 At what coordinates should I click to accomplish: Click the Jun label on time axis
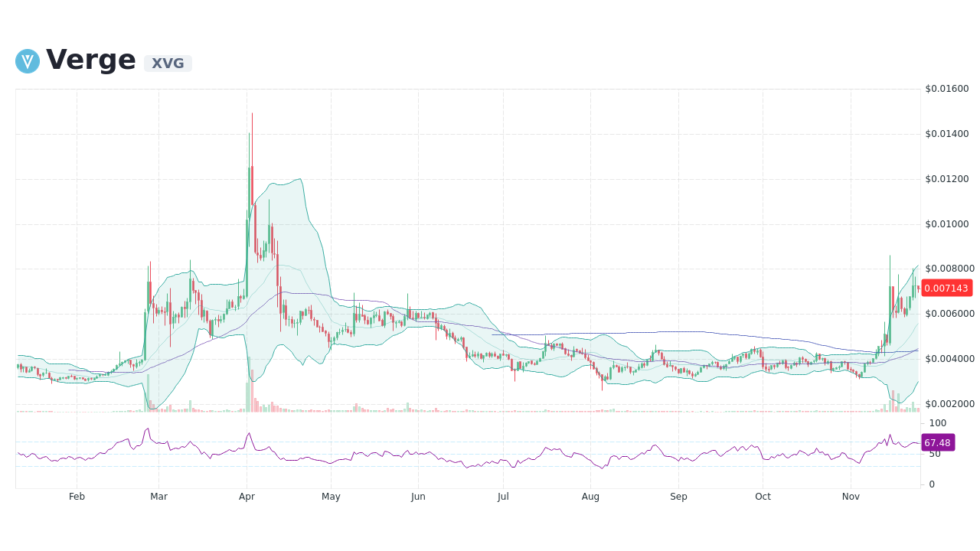[x=418, y=497]
